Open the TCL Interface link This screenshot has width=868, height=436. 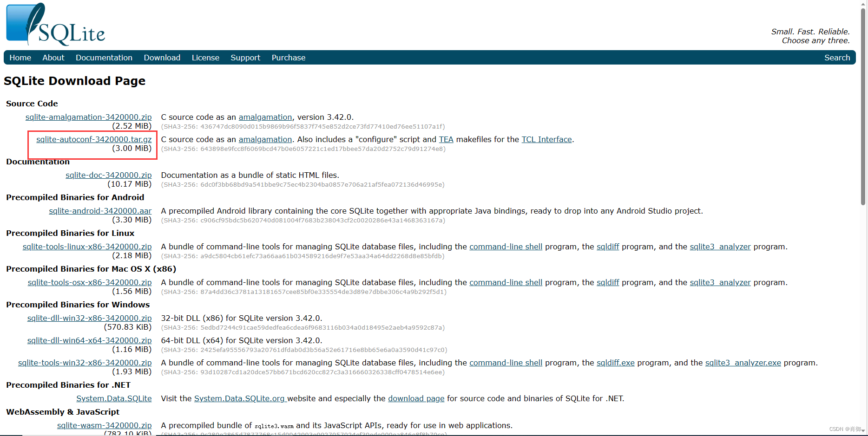point(546,139)
